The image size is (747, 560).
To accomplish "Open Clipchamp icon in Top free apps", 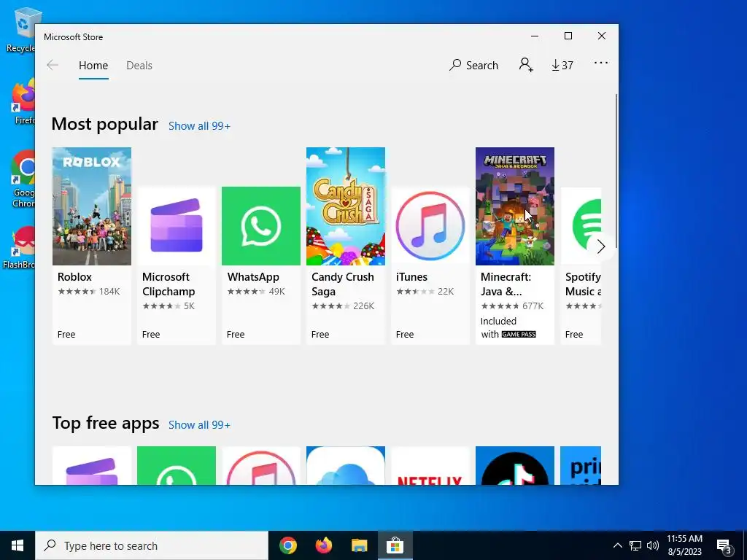I will coord(91,465).
